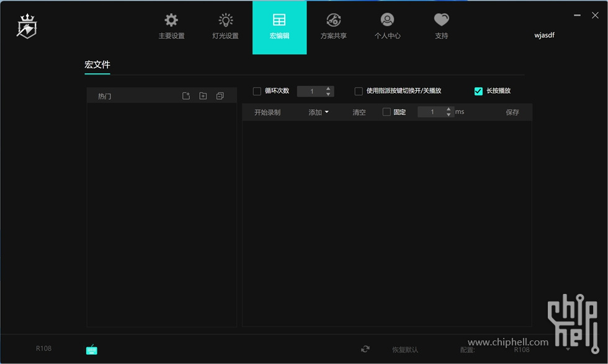
Task: Open the 方案共享 profile sharing tab
Action: 334,27
